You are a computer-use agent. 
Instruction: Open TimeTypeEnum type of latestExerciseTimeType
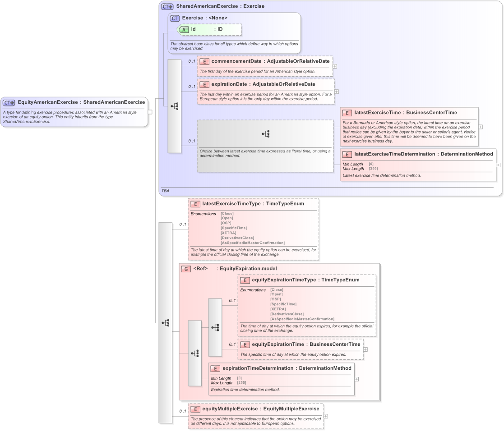click(285, 204)
